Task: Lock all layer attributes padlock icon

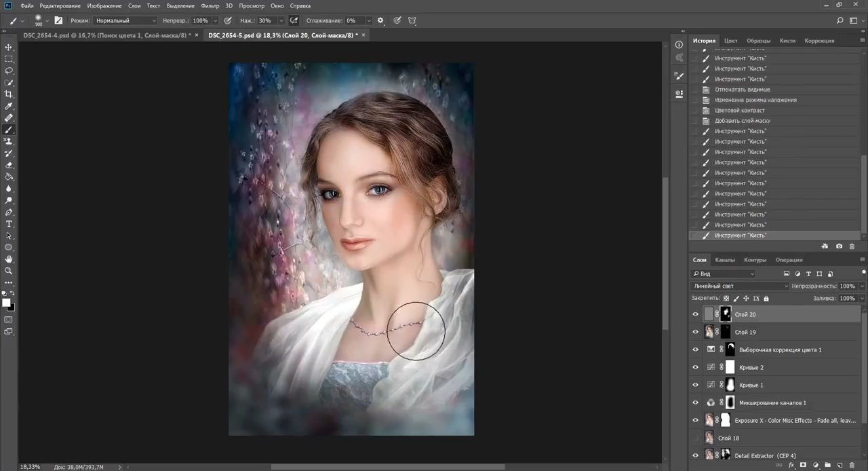Action: click(766, 298)
